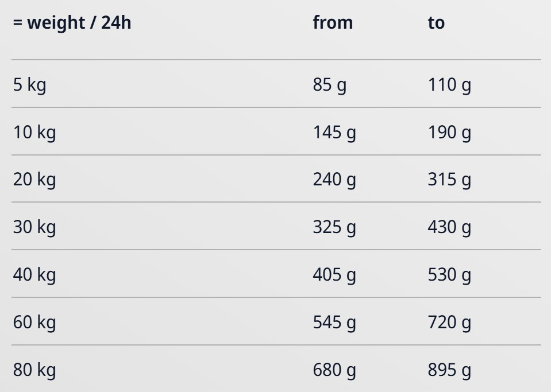This screenshot has height=392, width=551.
Task: Click the '110 g' to value
Action: pyautogui.click(x=449, y=85)
